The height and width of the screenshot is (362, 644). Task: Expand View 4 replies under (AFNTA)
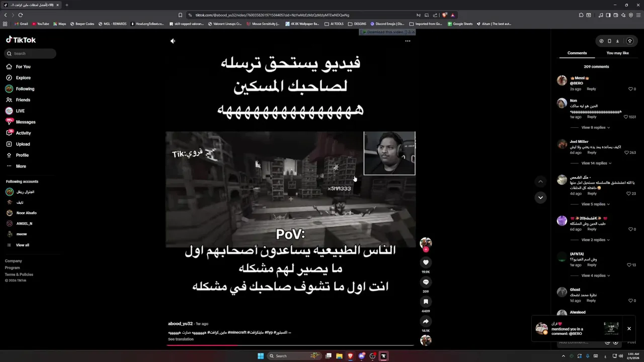pyautogui.click(x=595, y=276)
